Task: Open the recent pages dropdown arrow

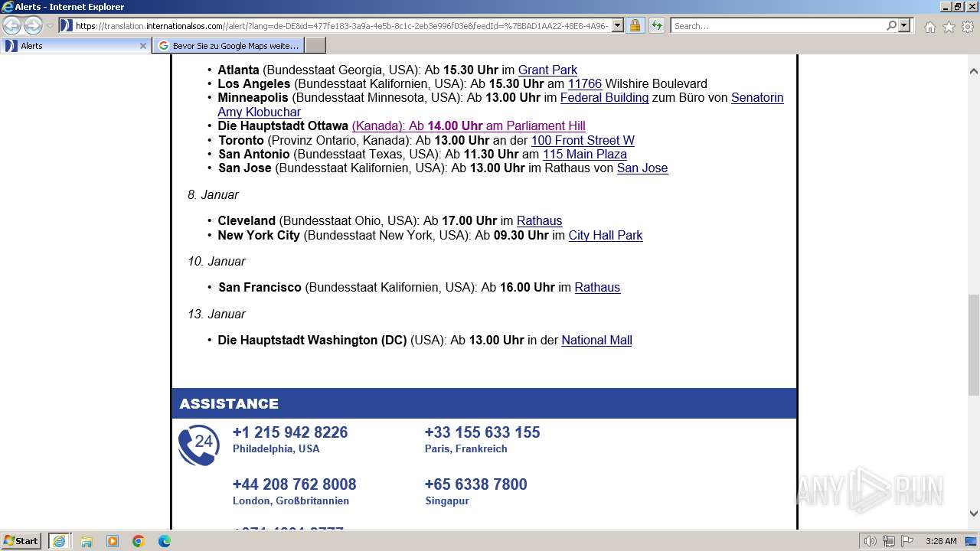Action: coord(50,25)
